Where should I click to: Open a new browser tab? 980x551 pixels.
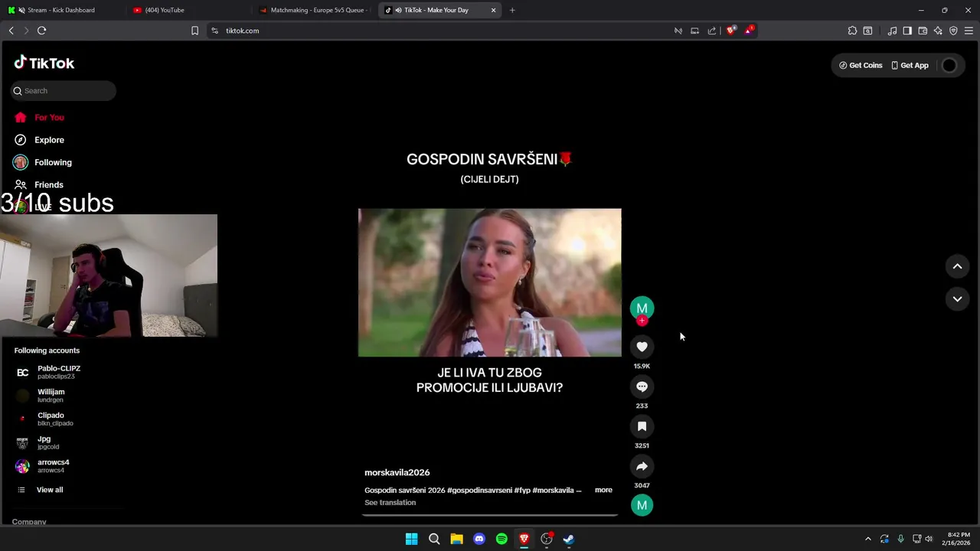(512, 10)
